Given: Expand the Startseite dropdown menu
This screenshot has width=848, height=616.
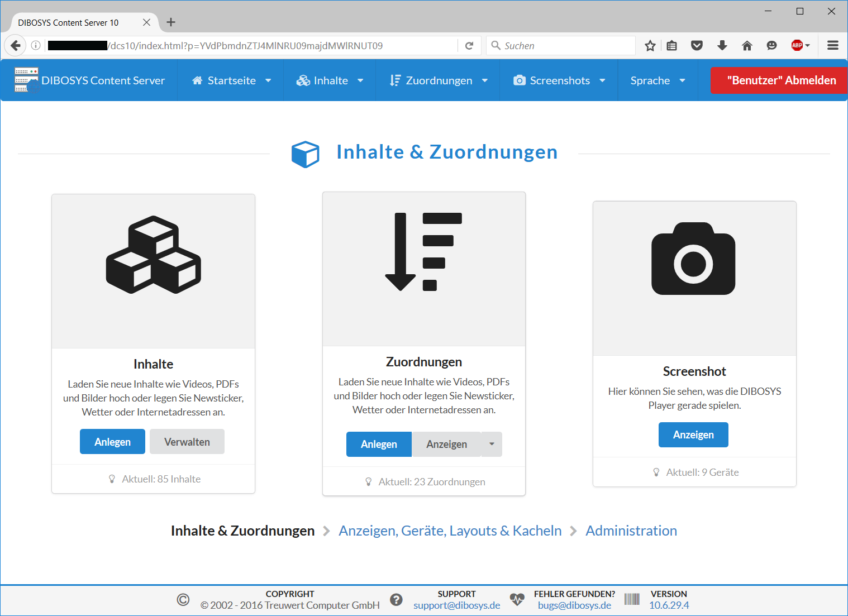Looking at the screenshot, I should click(231, 80).
